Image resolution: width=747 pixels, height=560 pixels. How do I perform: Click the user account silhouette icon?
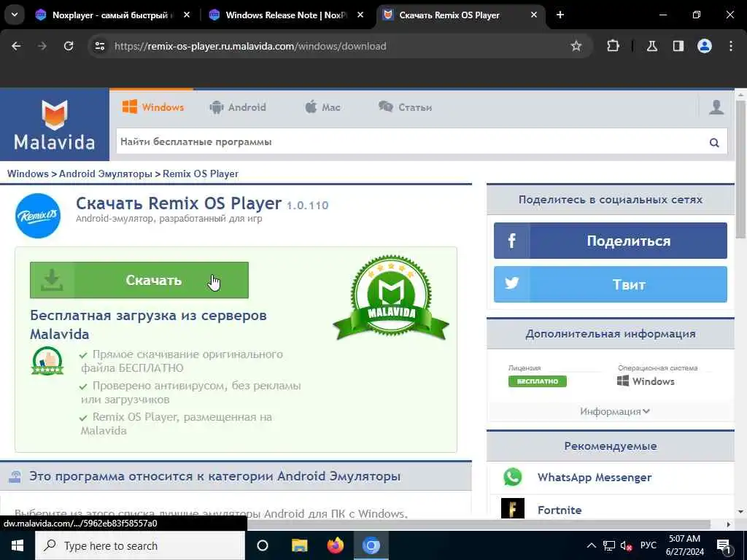click(x=716, y=107)
